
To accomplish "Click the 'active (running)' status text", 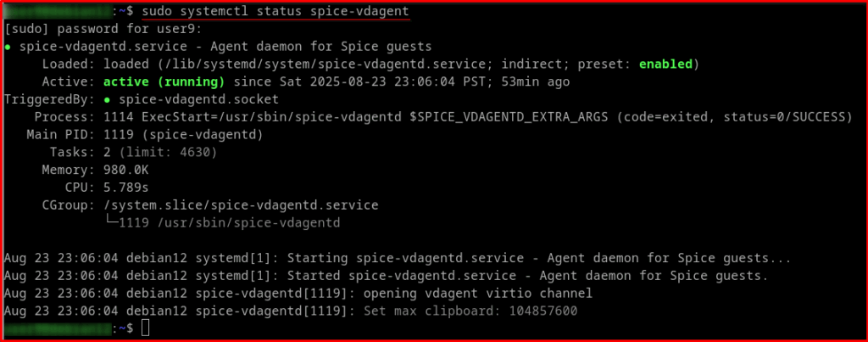I will [164, 82].
